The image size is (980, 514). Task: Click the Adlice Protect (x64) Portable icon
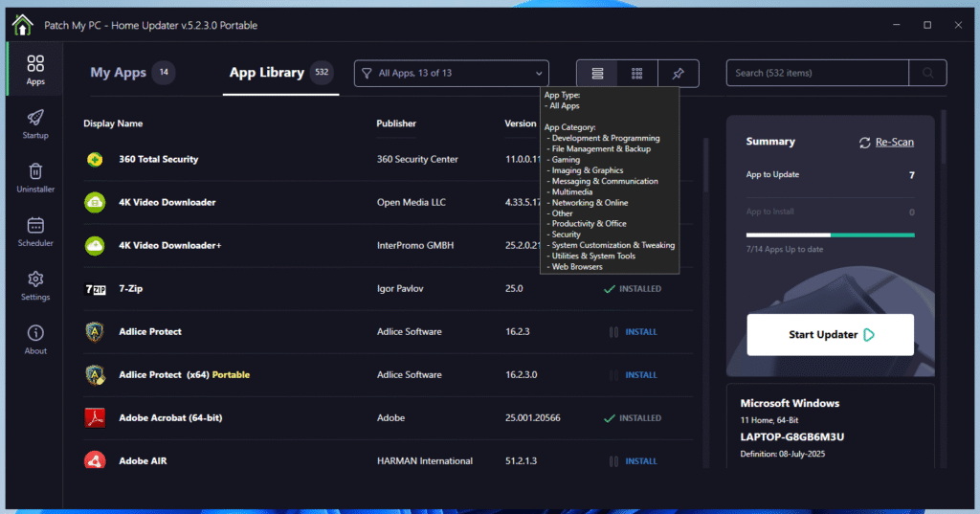[x=95, y=374]
